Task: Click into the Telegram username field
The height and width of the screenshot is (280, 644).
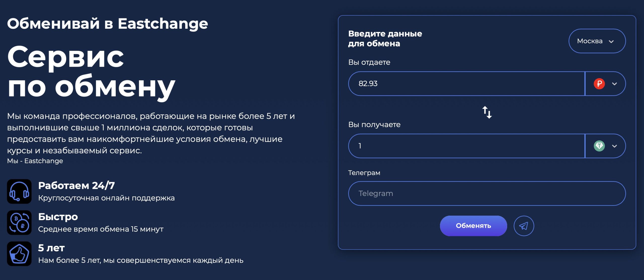Action: click(x=487, y=193)
